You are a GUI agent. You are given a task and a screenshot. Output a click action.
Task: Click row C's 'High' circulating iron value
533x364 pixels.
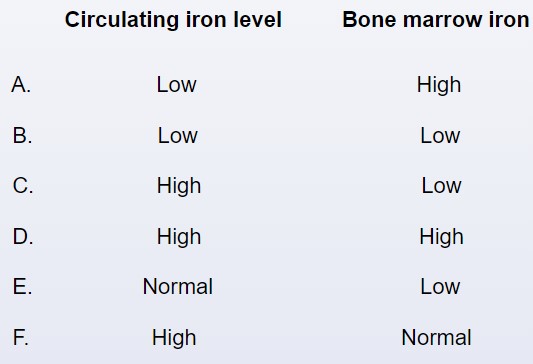click(x=179, y=186)
